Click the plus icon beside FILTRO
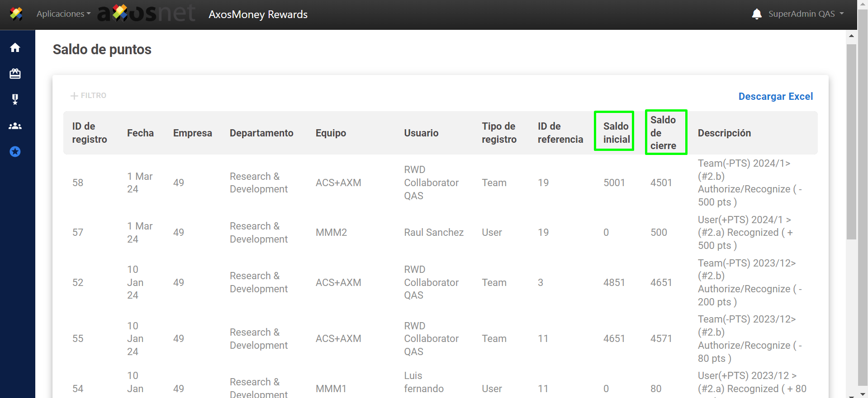 74,96
